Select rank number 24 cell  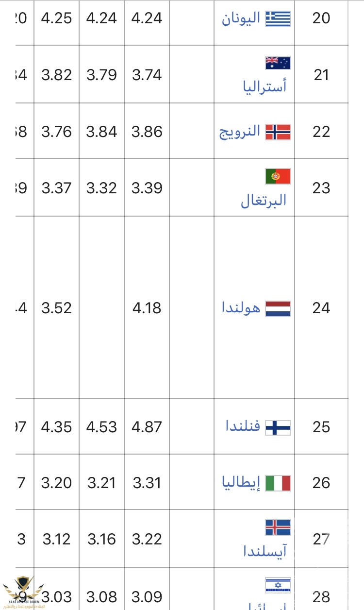[321, 308]
